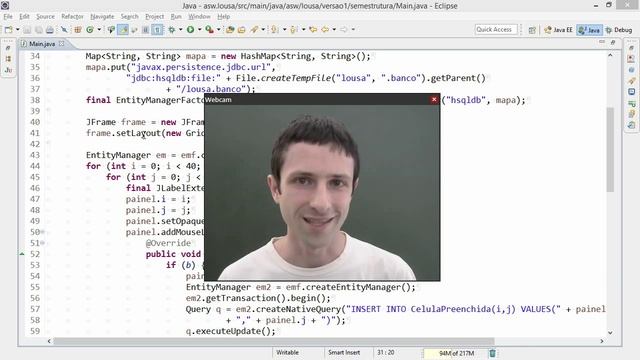Screen dimensions: 640x360
Task: Close the Webcam window
Action: pyautogui.click(x=434, y=100)
